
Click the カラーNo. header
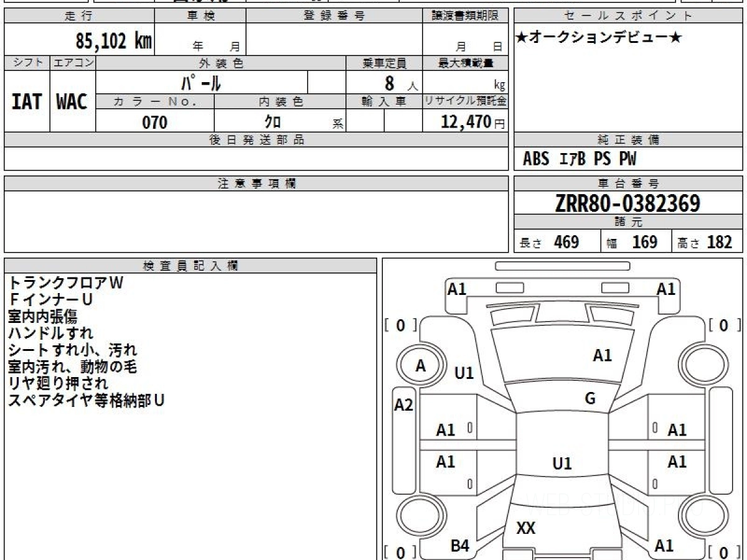click(155, 102)
